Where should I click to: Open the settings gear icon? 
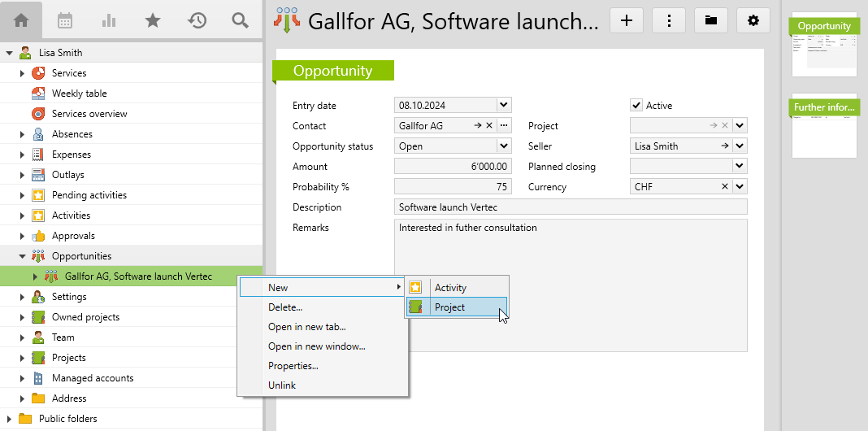753,21
